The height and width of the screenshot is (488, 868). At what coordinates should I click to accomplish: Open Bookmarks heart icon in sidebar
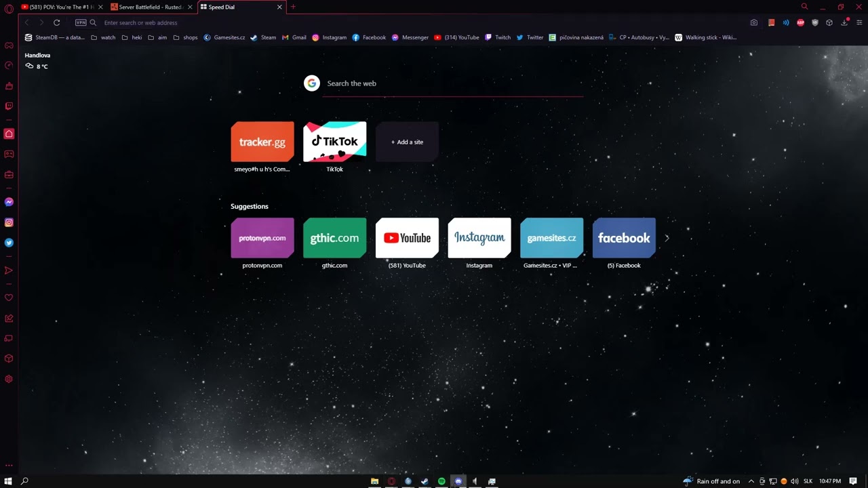click(x=9, y=298)
